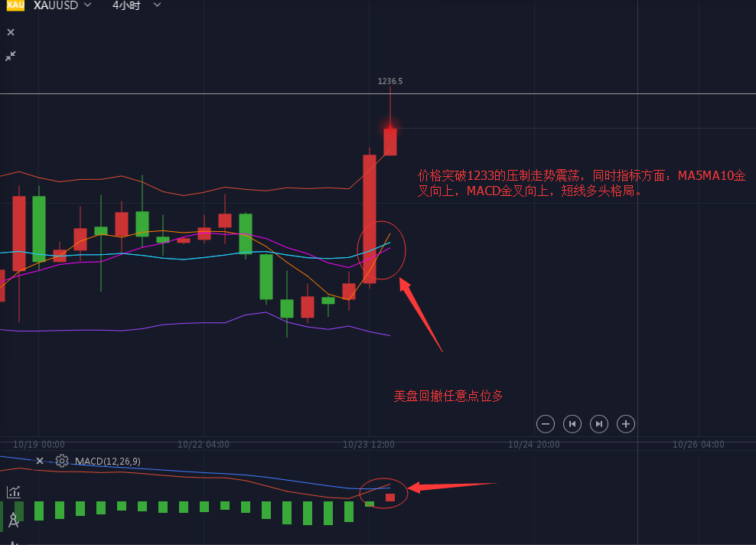Open the XAUUSD symbol dropdown
This screenshot has width=756, height=545.
pos(63,5)
